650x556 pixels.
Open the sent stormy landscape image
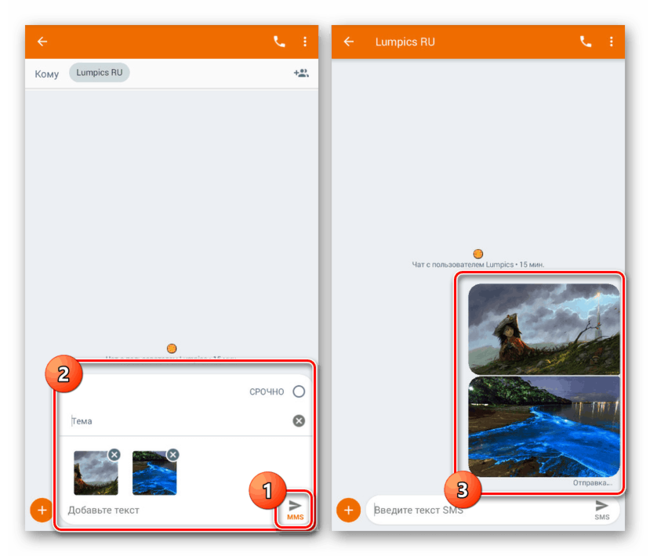coord(544,329)
